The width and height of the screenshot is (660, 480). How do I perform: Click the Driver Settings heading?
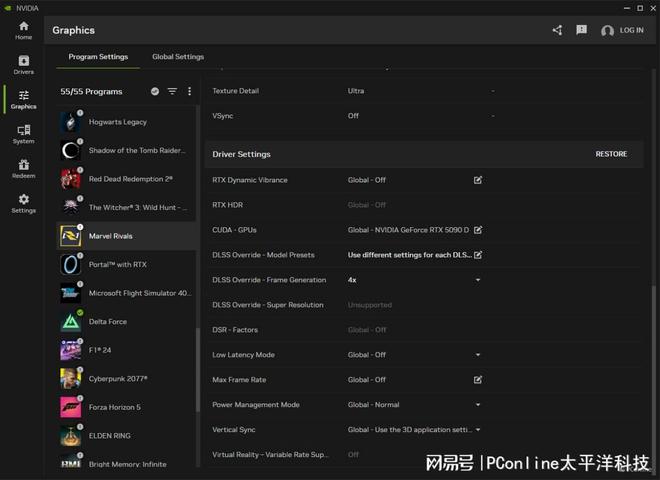241,155
